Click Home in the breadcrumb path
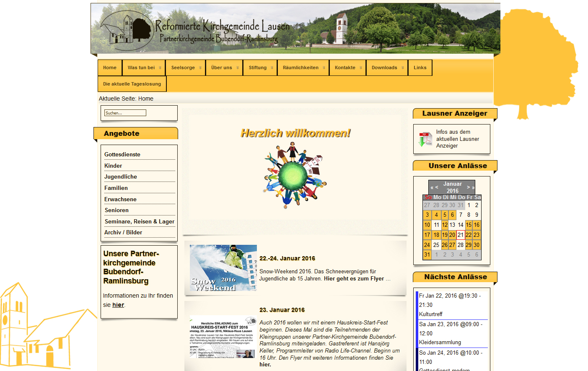 coord(146,99)
